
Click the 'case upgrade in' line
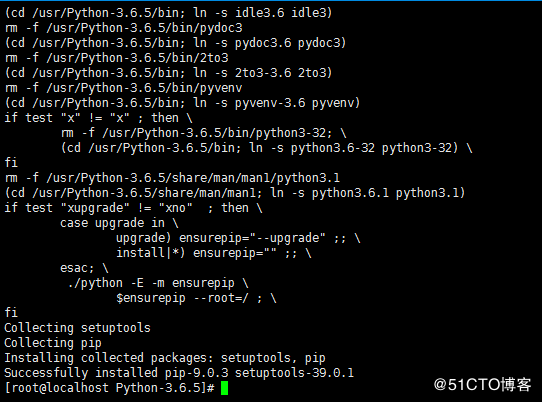[x=119, y=223]
